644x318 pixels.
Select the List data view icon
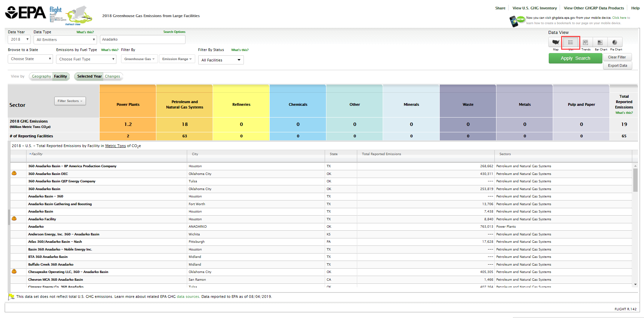click(571, 42)
